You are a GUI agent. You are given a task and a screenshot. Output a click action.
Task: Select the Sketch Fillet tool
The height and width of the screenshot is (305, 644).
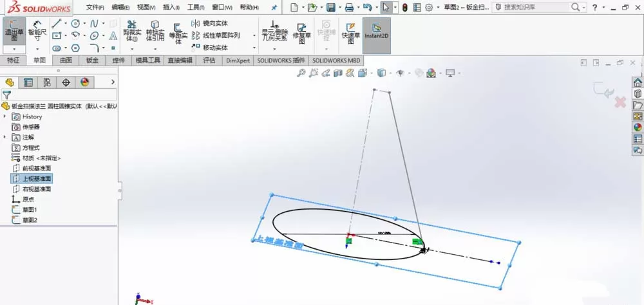coord(94,48)
